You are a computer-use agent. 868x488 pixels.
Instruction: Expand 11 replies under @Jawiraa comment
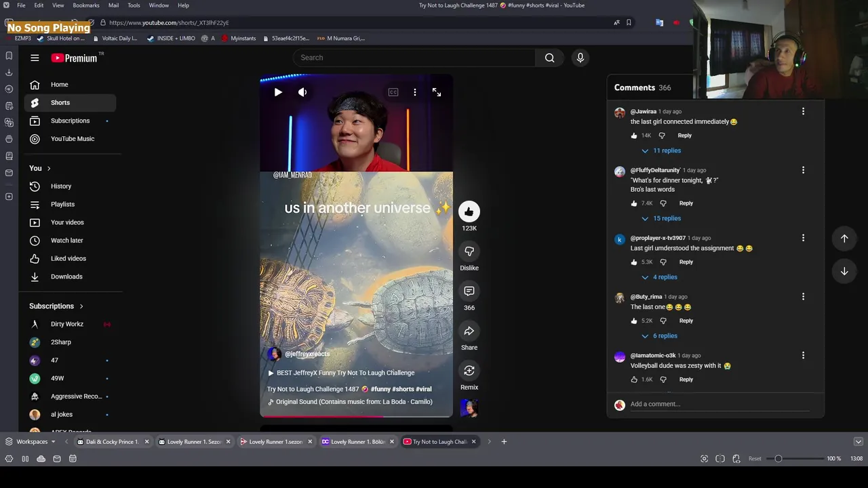(662, 150)
